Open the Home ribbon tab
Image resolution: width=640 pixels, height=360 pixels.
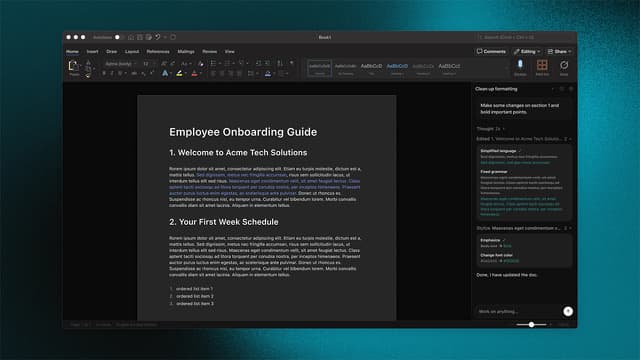(x=72, y=52)
